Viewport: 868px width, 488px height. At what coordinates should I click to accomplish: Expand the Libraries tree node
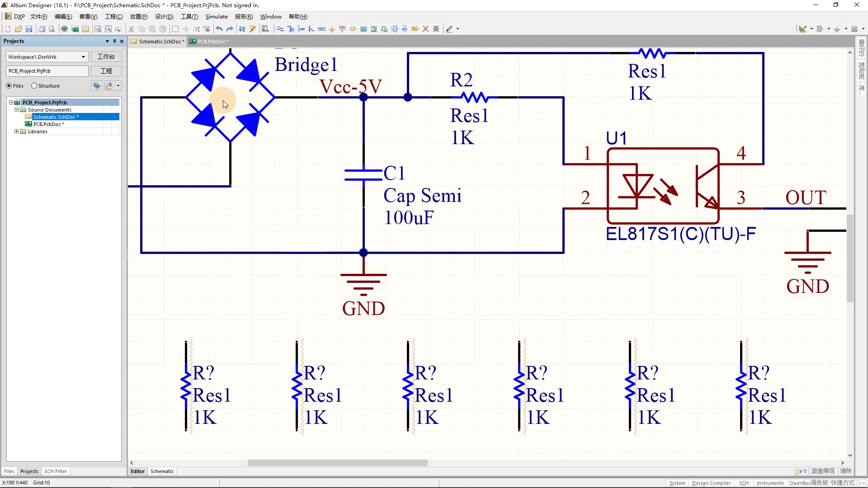(x=16, y=131)
